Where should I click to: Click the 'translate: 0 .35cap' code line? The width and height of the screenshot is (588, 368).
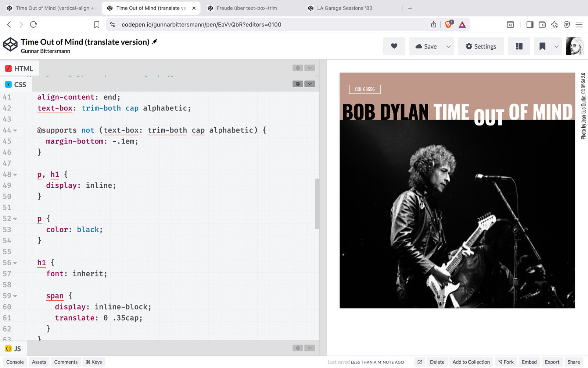(x=98, y=318)
